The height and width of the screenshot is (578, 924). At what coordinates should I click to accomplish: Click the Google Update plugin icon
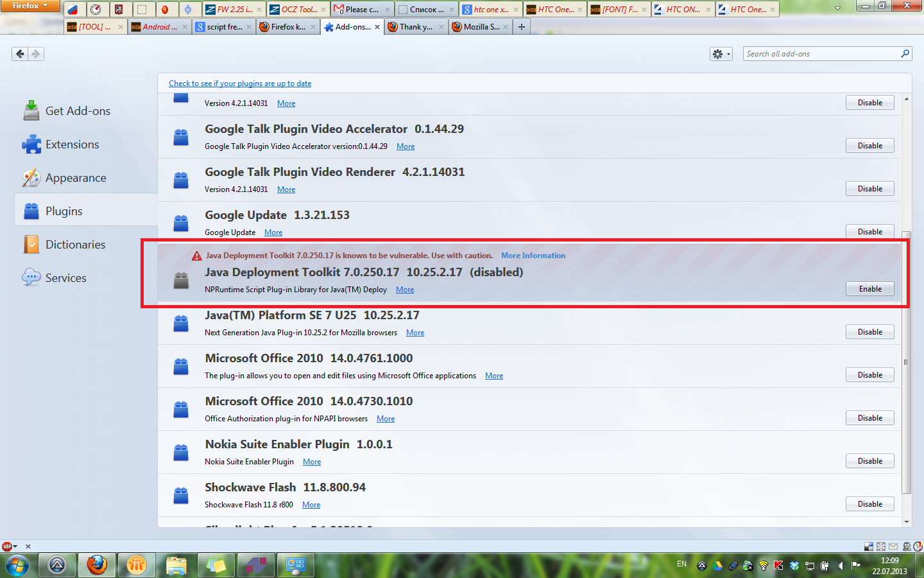click(181, 223)
